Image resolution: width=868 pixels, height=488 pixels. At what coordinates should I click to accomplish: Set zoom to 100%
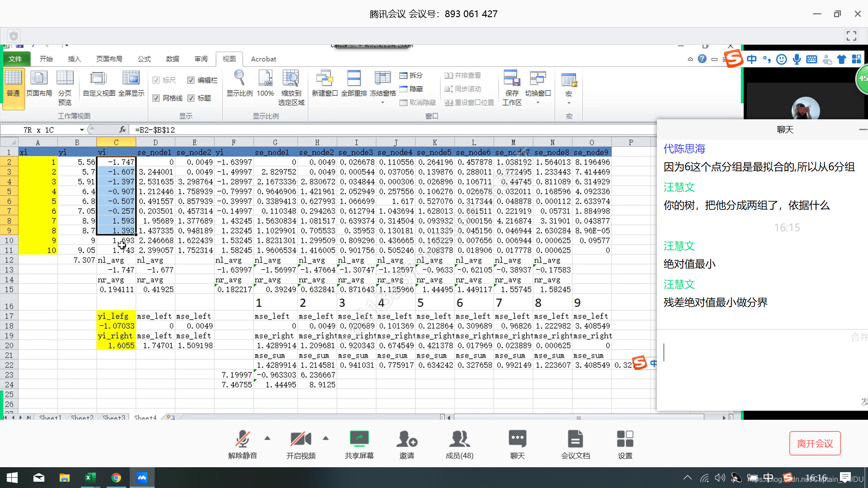pos(265,84)
